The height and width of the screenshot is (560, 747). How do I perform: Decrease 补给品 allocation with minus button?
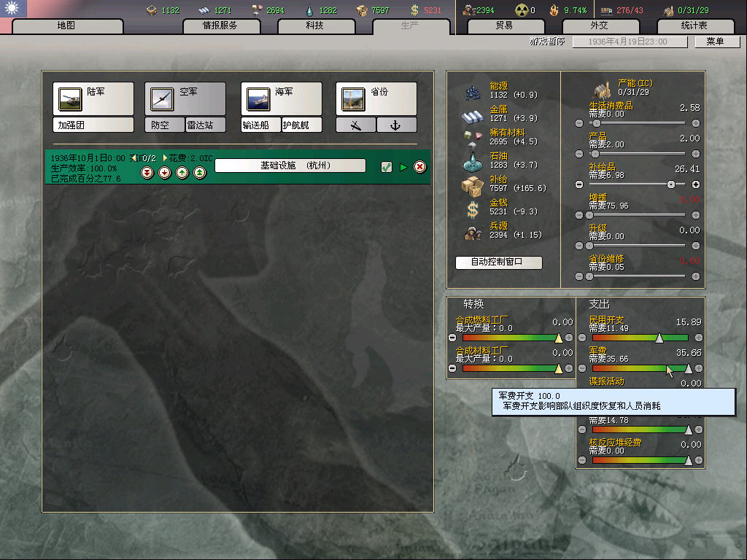coord(580,184)
